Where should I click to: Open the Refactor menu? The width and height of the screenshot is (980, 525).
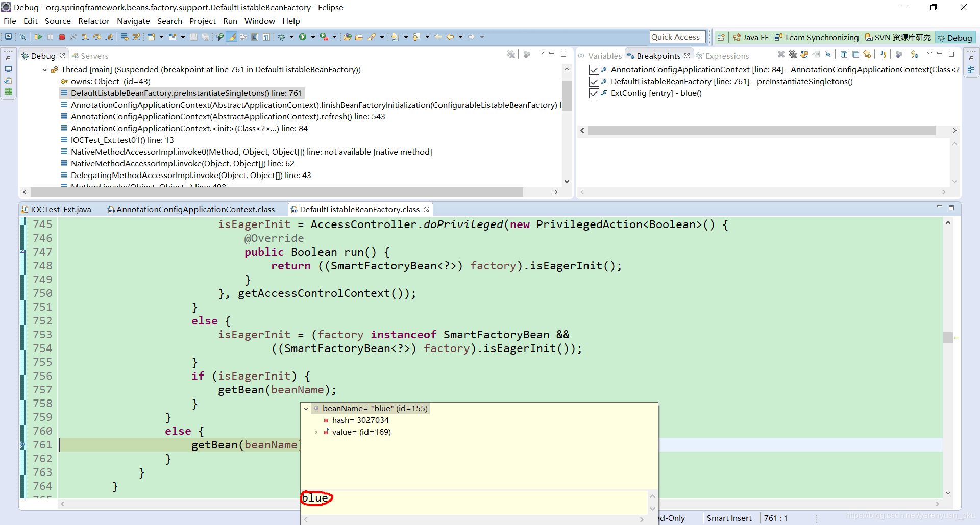94,21
